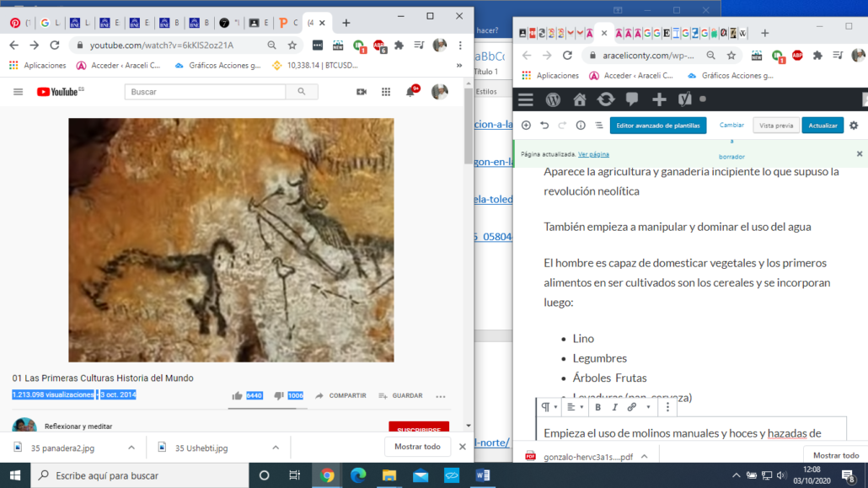Undo the last edit in WordPress editor
The width and height of the screenshot is (868, 488).
(544, 126)
